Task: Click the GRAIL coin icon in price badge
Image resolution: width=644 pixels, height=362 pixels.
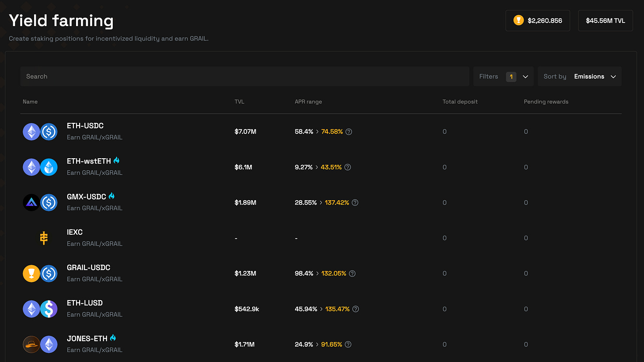Action: (518, 20)
